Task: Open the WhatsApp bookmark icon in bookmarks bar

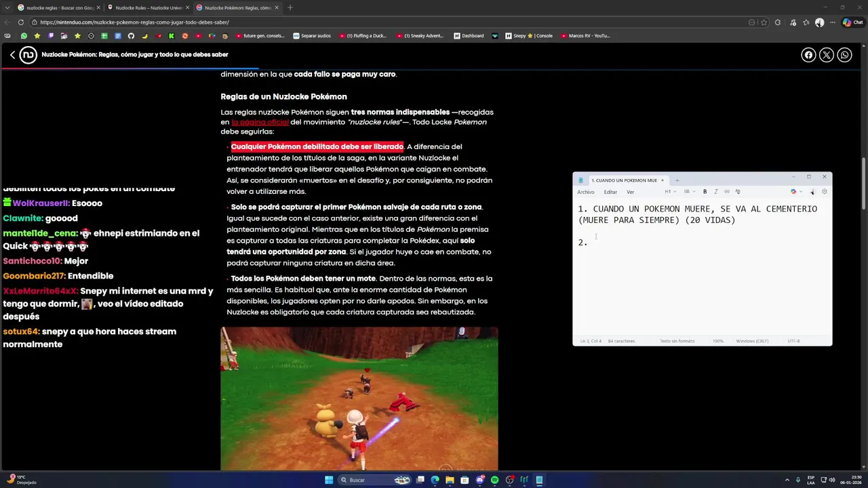Action: 24,36
